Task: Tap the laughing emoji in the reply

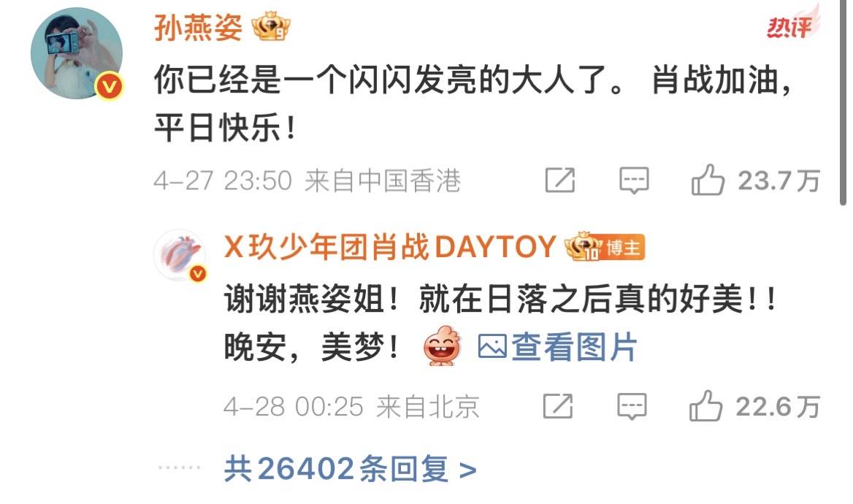Action: pyautogui.click(x=443, y=346)
